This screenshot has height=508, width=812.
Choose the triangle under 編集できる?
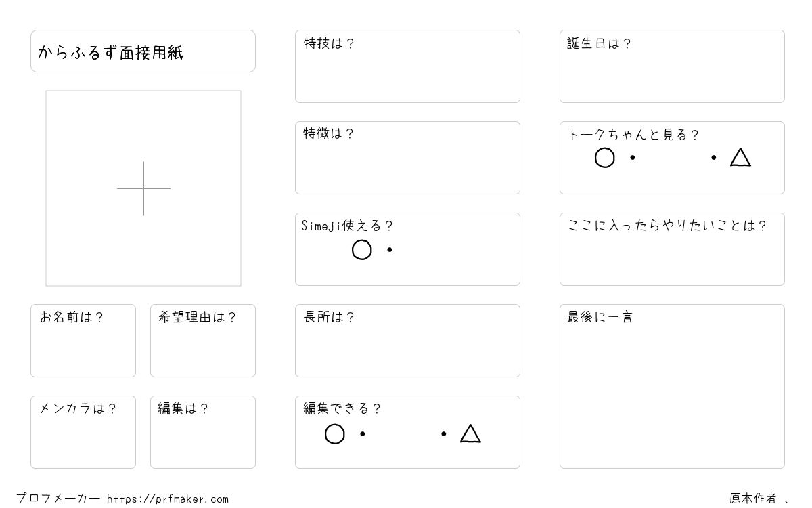(470, 433)
